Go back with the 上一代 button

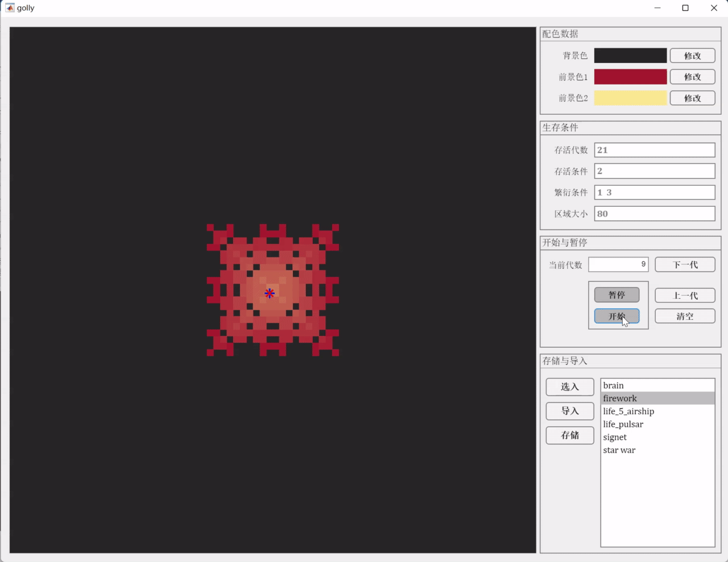[685, 295]
